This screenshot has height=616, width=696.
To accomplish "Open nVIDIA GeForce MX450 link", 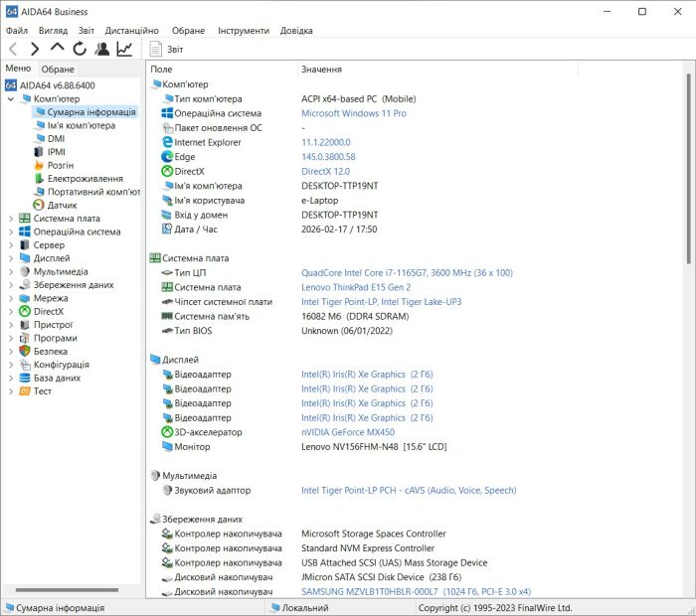I will click(348, 432).
